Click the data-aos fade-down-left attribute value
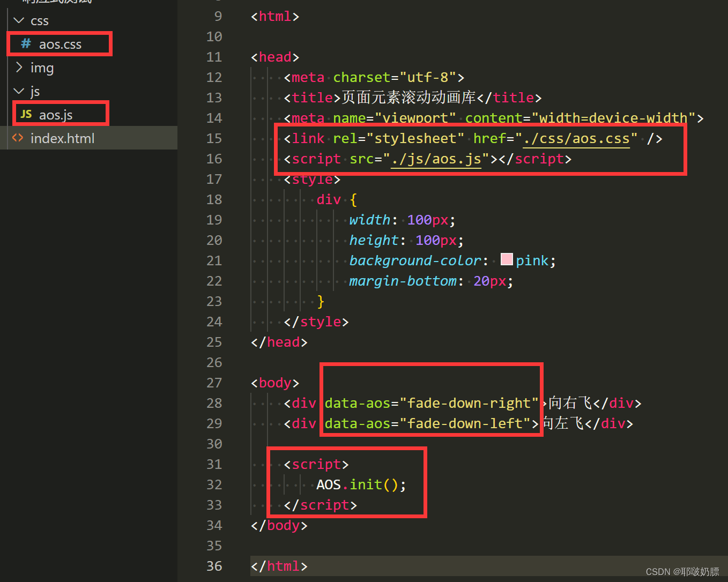The image size is (728, 582). [x=424, y=423]
